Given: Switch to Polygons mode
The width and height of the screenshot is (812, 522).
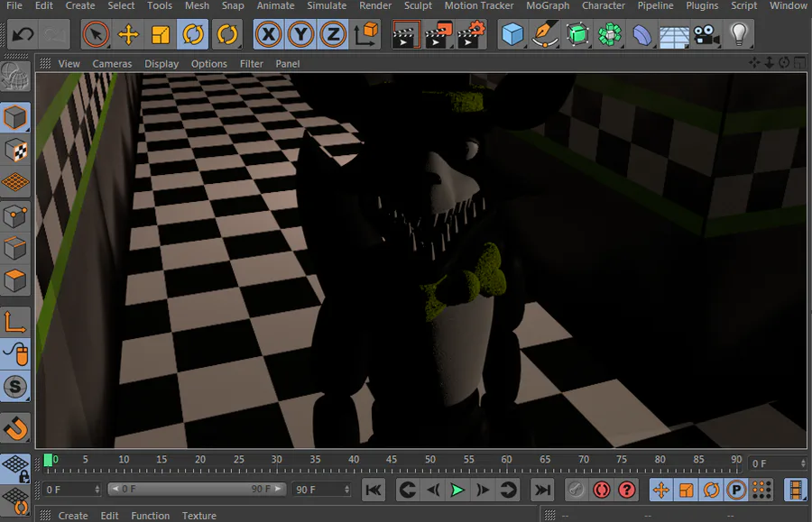Looking at the screenshot, I should point(15,281).
